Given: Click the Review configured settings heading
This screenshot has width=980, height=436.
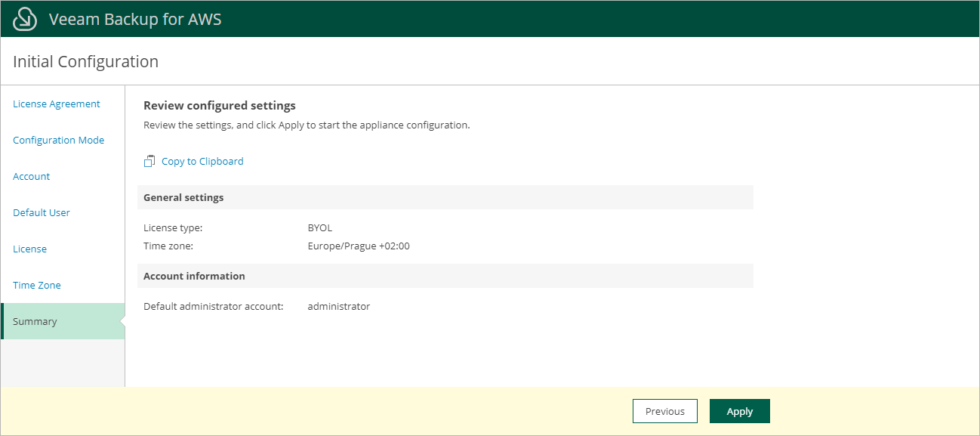Looking at the screenshot, I should pos(220,106).
